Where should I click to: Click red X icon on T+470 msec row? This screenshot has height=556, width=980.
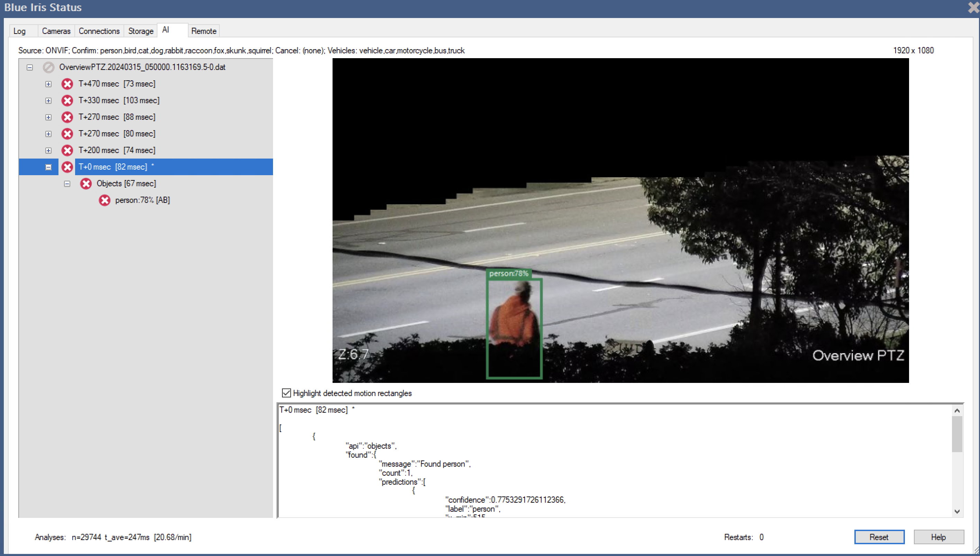(x=67, y=84)
